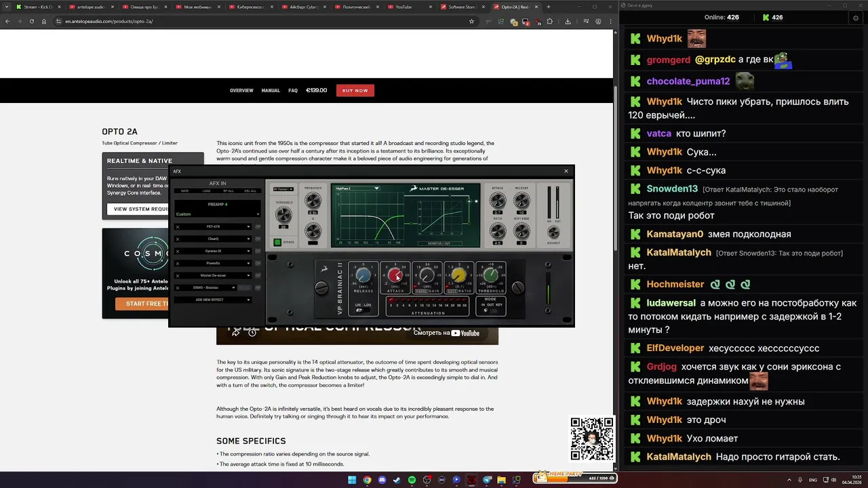Click the blue RELEASE knob on Brainiac
Viewport: 868px width, 488px height.
(363, 275)
